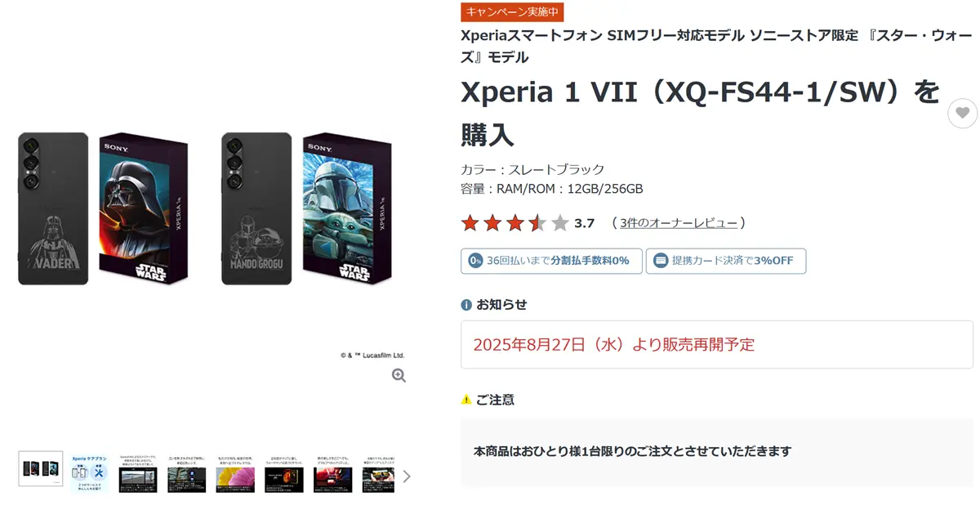980x506 pixels.
Task: Click the 提携カード決済で3%OFF button
Action: 726,261
